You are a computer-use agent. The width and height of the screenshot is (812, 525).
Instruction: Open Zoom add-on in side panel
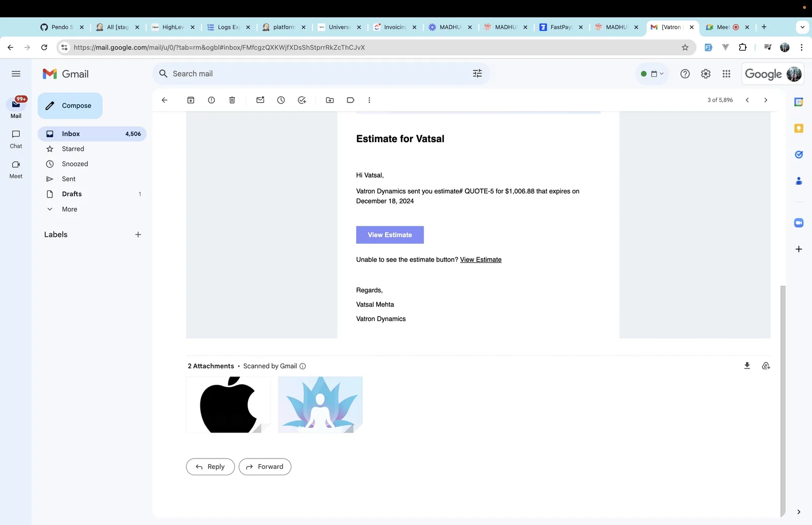pos(799,223)
